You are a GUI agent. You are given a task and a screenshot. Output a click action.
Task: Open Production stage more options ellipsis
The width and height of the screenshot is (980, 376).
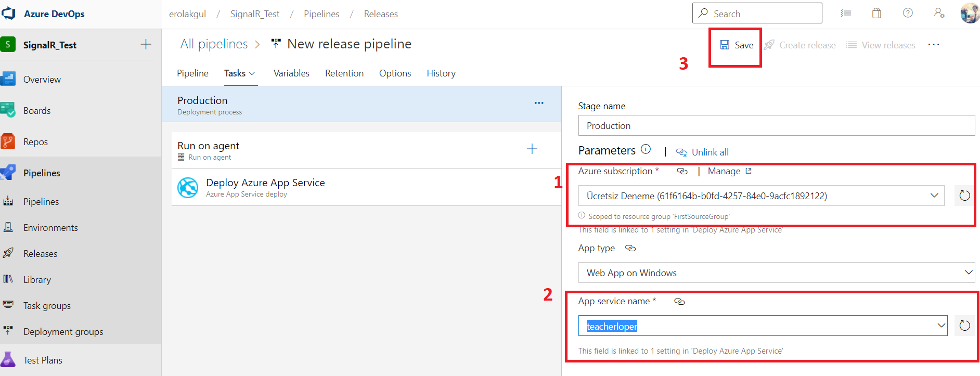click(539, 103)
